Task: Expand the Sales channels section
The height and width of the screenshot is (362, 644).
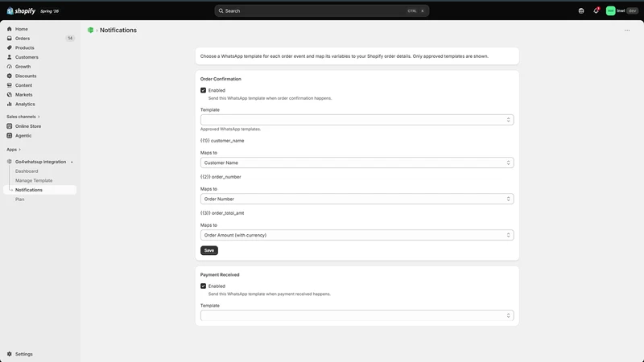Action: pos(23,117)
